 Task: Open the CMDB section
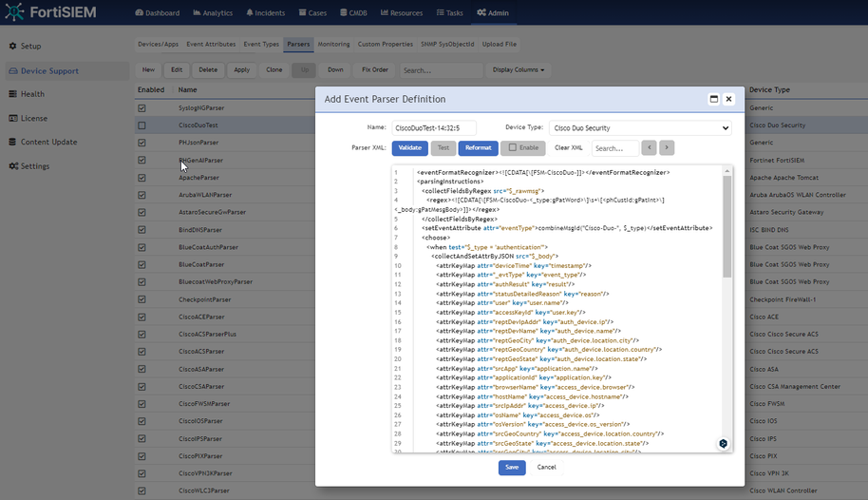[353, 12]
